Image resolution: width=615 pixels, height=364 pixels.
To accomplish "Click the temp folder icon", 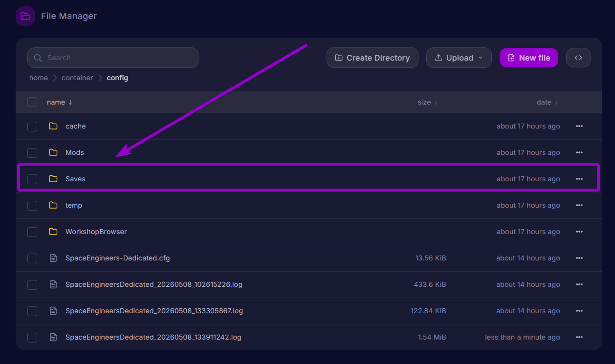I will coord(53,205).
